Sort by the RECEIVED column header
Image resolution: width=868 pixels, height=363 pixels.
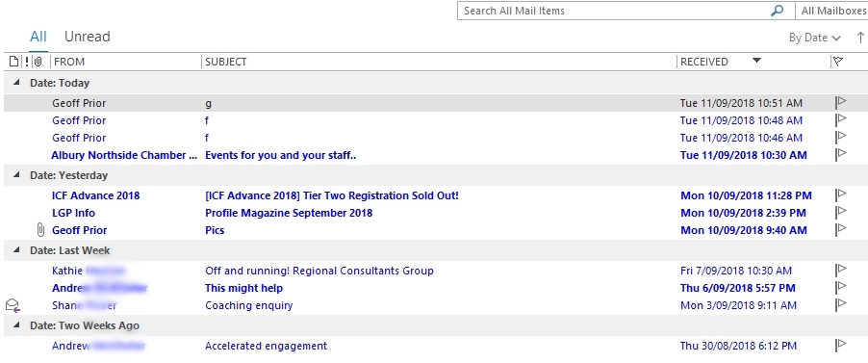[704, 62]
